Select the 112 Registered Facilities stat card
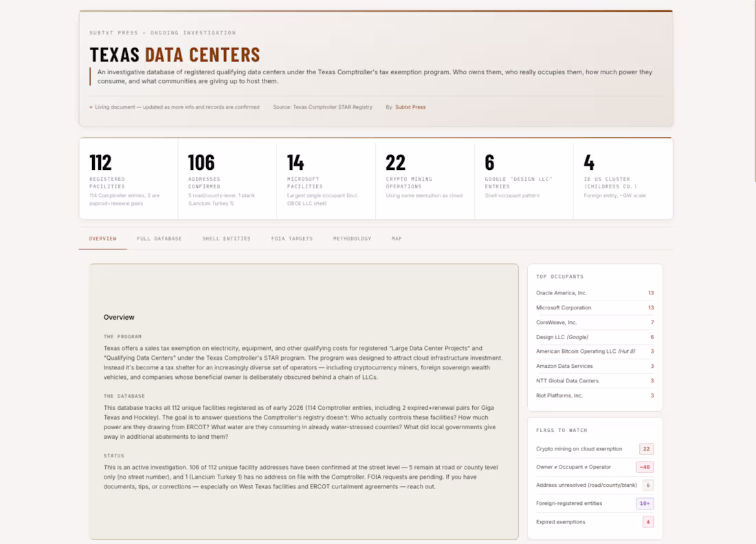The height and width of the screenshot is (544, 756). [128, 177]
